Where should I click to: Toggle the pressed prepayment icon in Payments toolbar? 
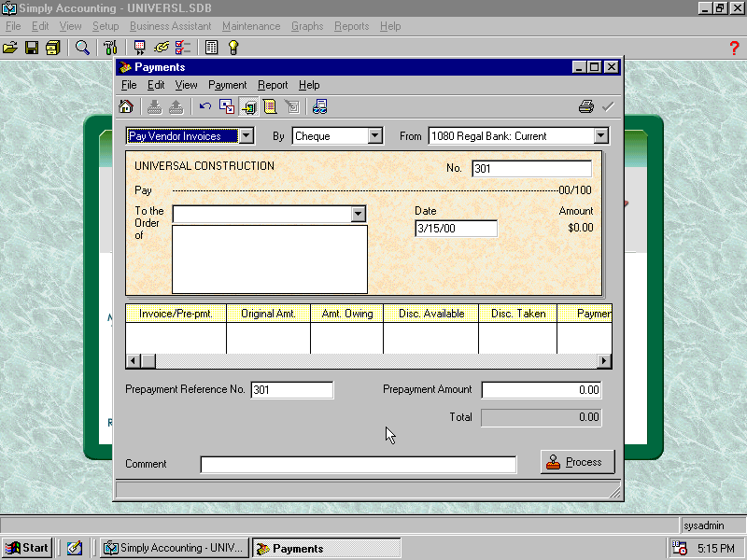pos(248,106)
